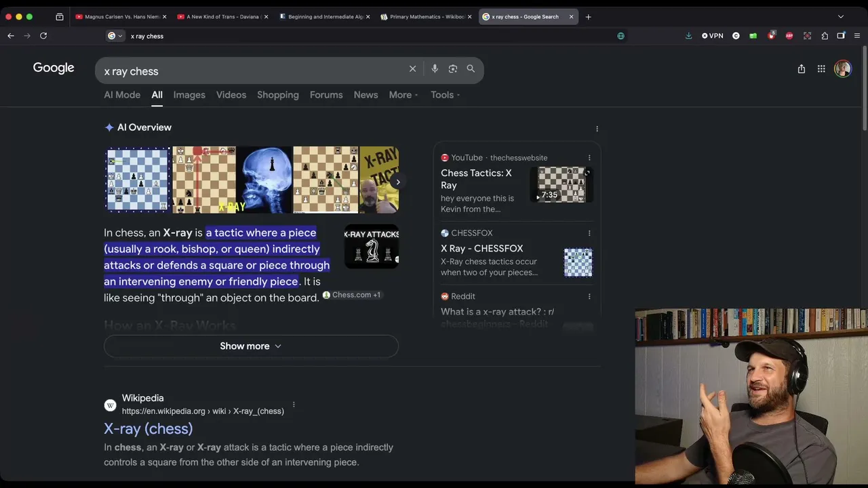Click the red extension icon with badge 5
Viewport: 868px width, 488px height.
[771, 35]
